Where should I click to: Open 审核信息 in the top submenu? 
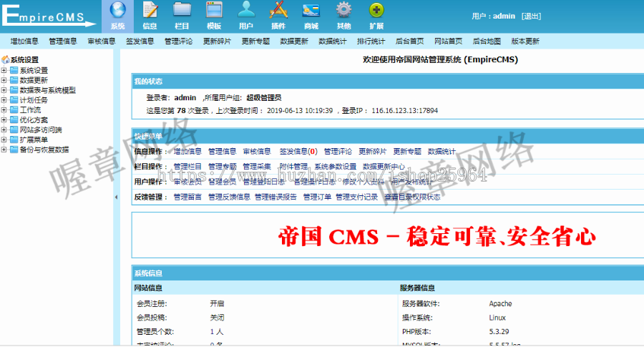pos(102,41)
